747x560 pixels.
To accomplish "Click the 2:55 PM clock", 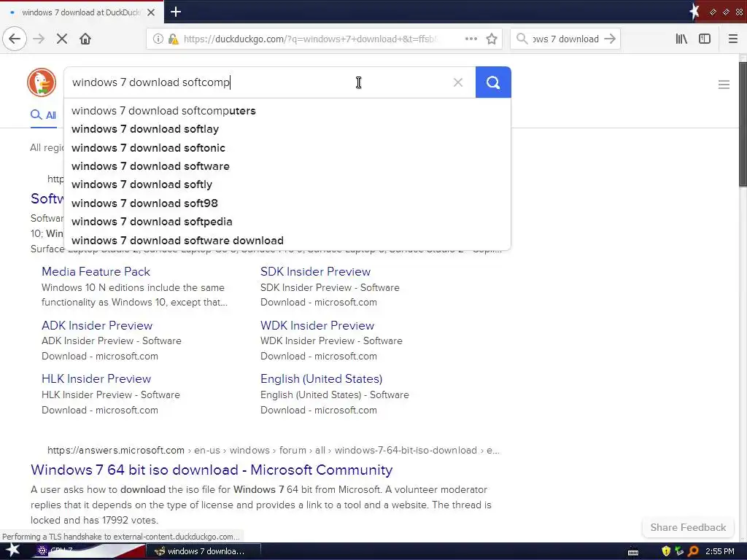I will (x=720, y=551).
